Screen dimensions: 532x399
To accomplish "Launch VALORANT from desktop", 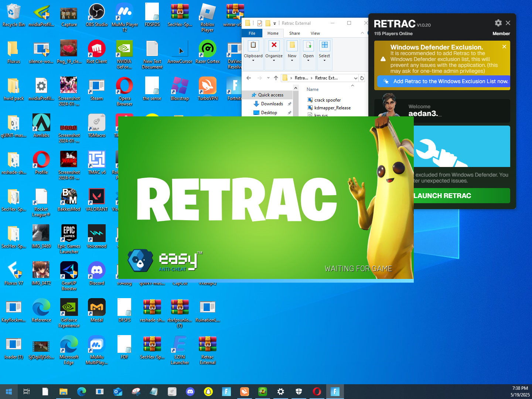I will (97, 200).
